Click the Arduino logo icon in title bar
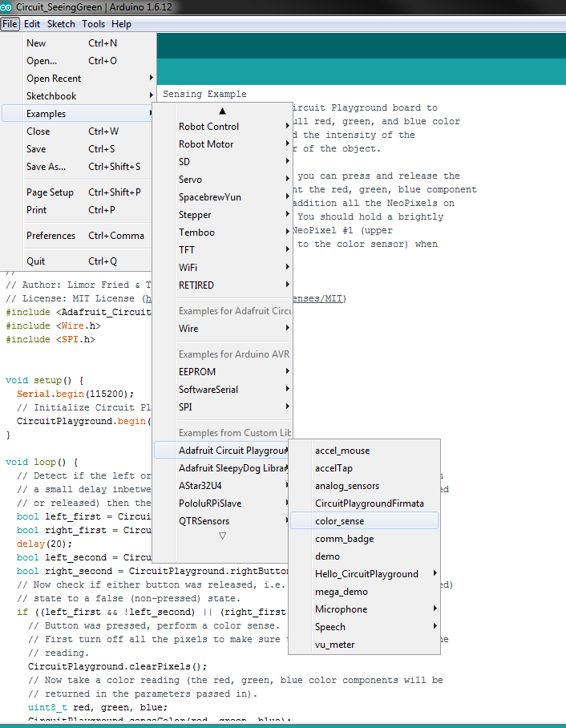 point(6,7)
